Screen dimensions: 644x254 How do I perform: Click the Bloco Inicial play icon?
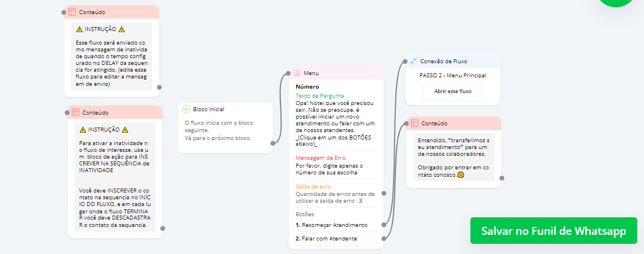coord(185,110)
